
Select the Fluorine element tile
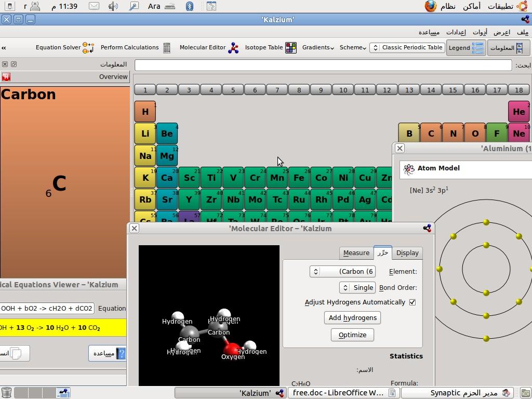click(x=497, y=134)
